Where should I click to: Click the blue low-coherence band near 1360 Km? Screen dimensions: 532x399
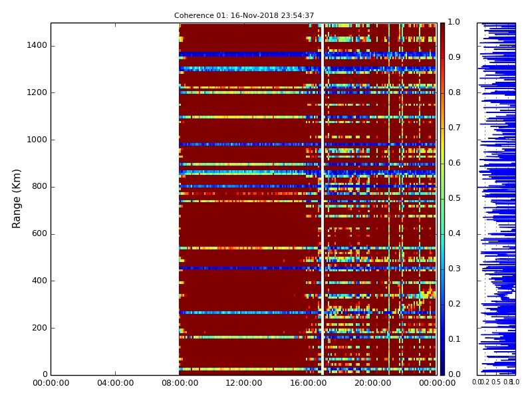click(307, 55)
